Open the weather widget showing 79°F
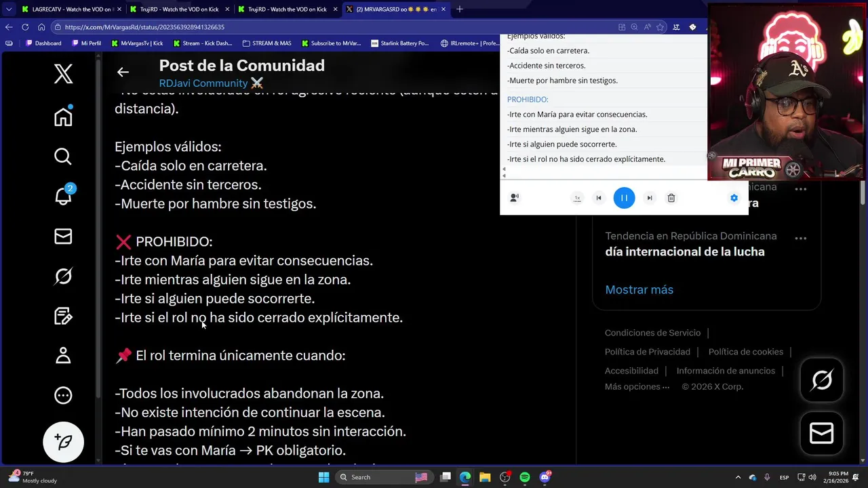 33,477
